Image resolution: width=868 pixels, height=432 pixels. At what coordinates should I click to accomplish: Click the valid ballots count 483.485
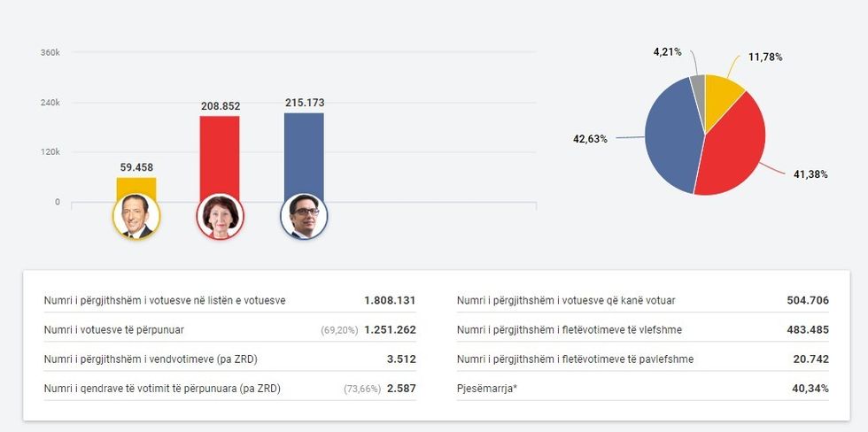[x=807, y=330]
